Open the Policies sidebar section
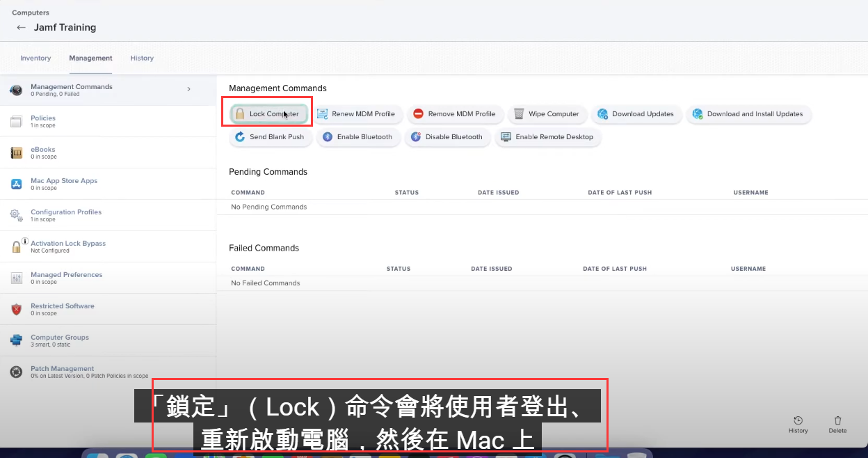This screenshot has width=868, height=458. [108, 121]
